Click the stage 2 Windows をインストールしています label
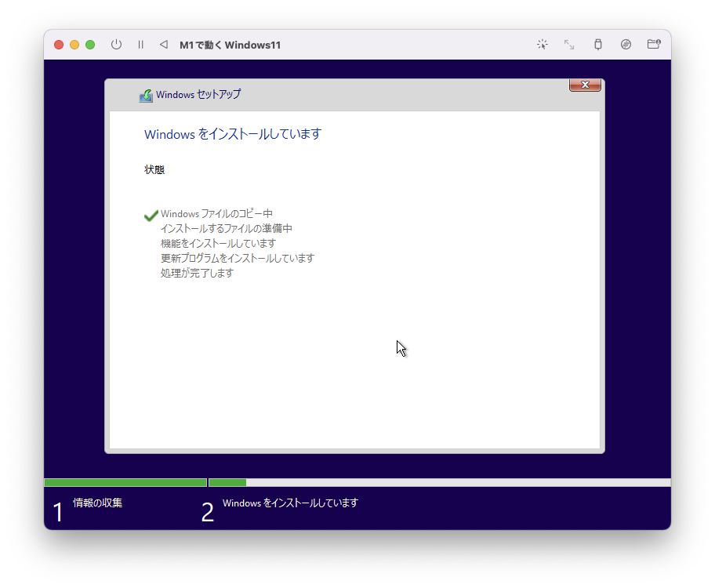 tap(290, 503)
